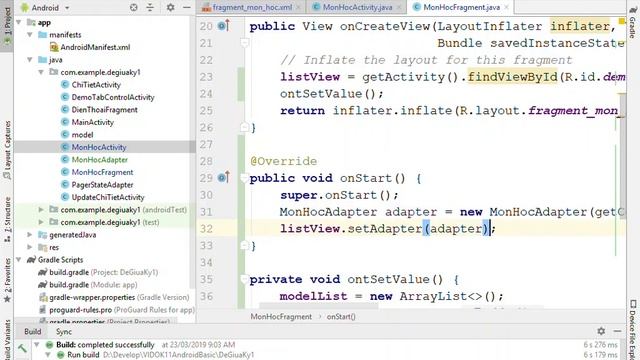
Task: Expand the androidTest package
Action: click(41, 210)
